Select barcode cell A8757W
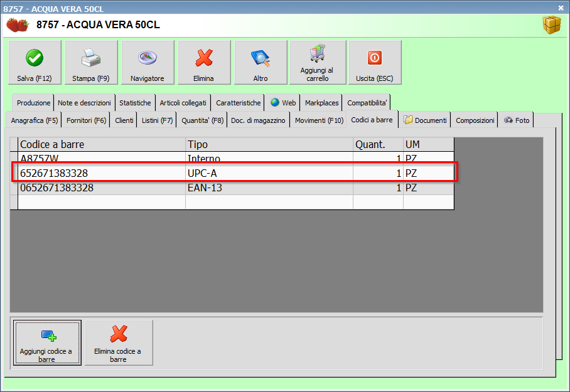 click(102, 157)
